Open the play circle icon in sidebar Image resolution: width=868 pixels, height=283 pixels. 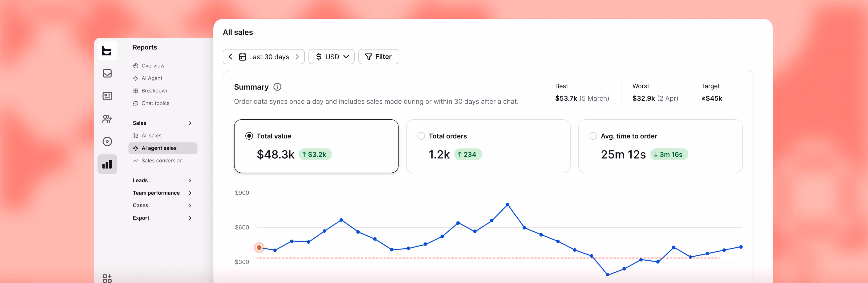pos(107,141)
